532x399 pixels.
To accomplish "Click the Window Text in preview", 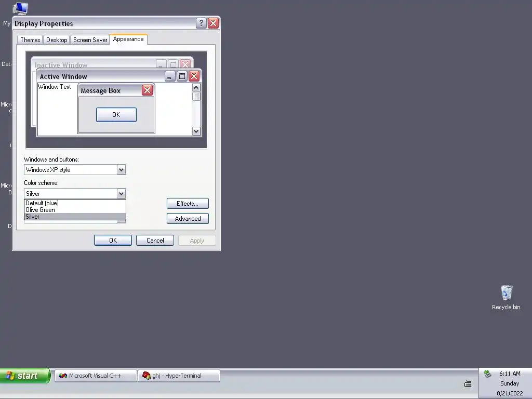I will (x=54, y=87).
